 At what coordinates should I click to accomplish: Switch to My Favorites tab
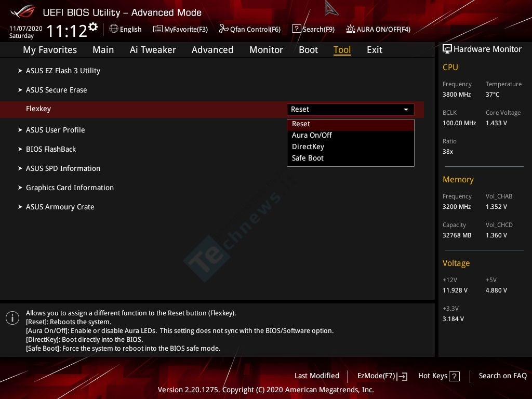(x=50, y=50)
